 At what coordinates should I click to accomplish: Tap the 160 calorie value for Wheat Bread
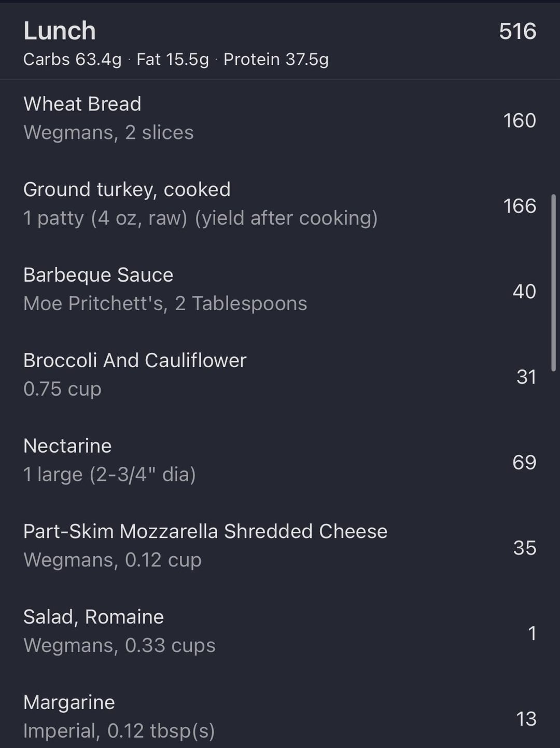tap(519, 121)
